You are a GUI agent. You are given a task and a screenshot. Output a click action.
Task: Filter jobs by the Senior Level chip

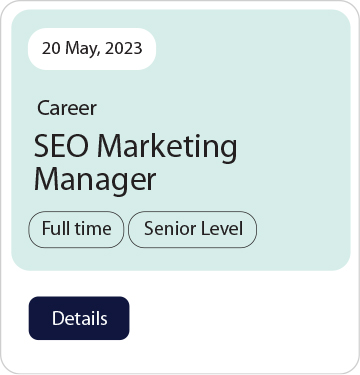coord(193,229)
